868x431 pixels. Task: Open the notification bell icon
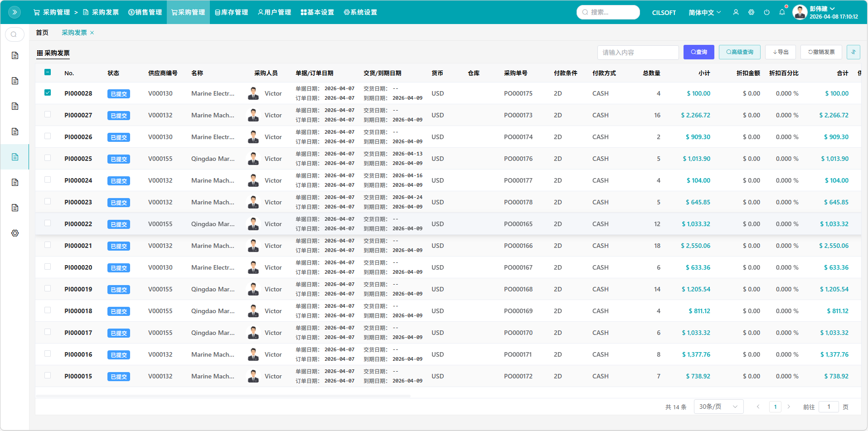[782, 12]
